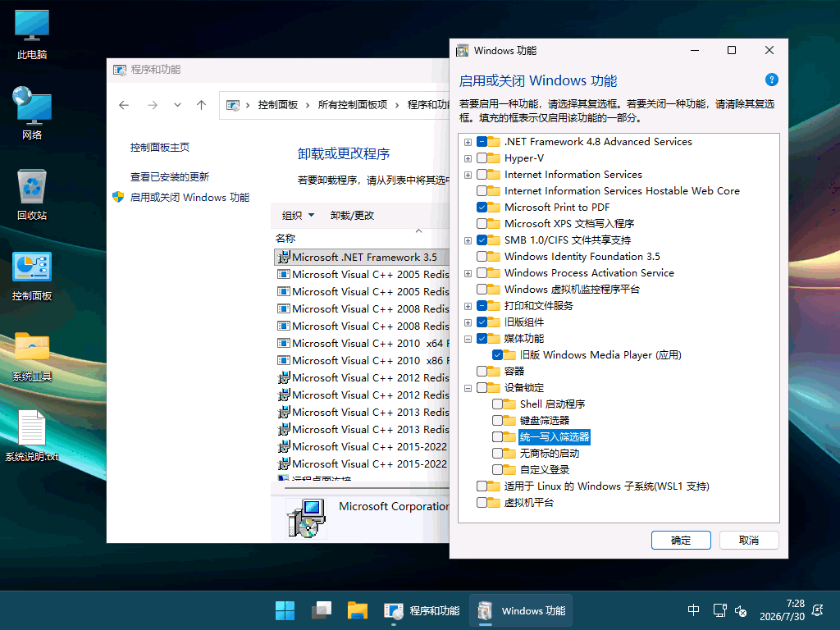The image size is (840, 630).
Task: Click the large Microsoft Corporation details icon
Action: (306, 518)
